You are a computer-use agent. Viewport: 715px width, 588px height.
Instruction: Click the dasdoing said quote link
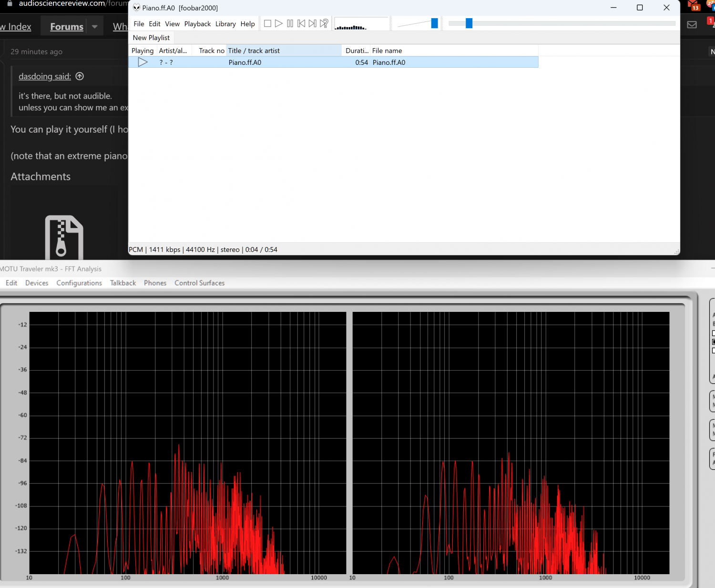[44, 76]
